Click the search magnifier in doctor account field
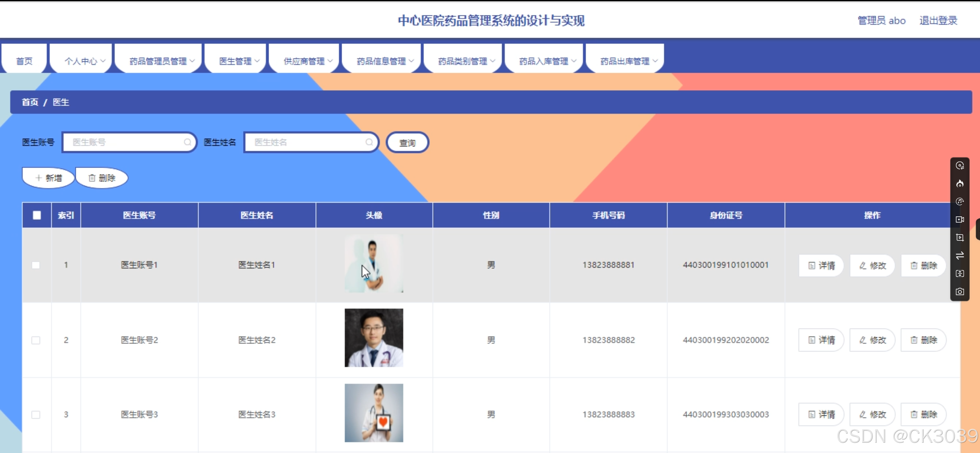 point(187,142)
